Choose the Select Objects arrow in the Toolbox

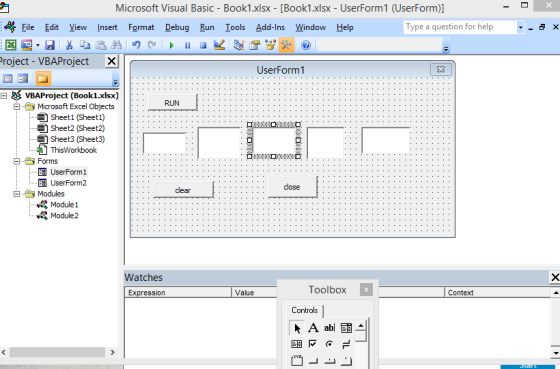[x=297, y=328]
